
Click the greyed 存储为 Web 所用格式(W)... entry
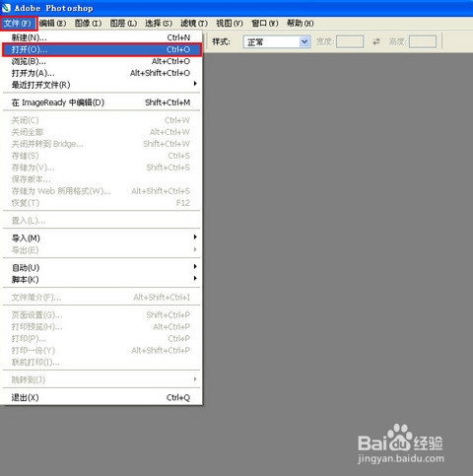pos(101,191)
